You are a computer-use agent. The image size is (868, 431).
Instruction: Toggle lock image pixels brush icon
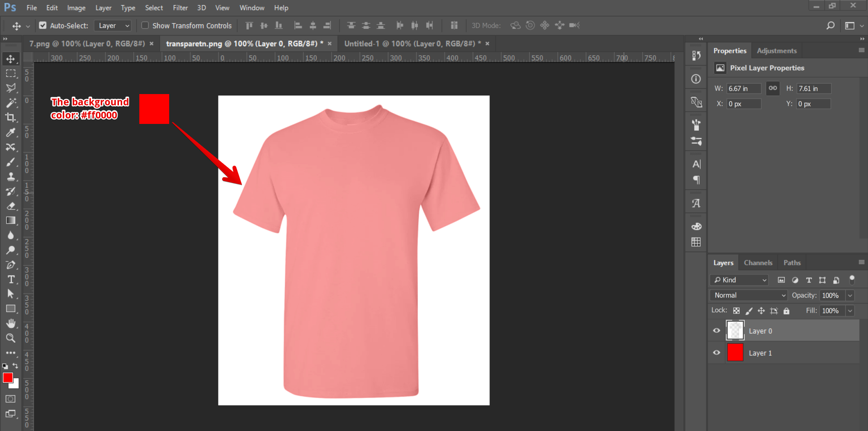749,311
